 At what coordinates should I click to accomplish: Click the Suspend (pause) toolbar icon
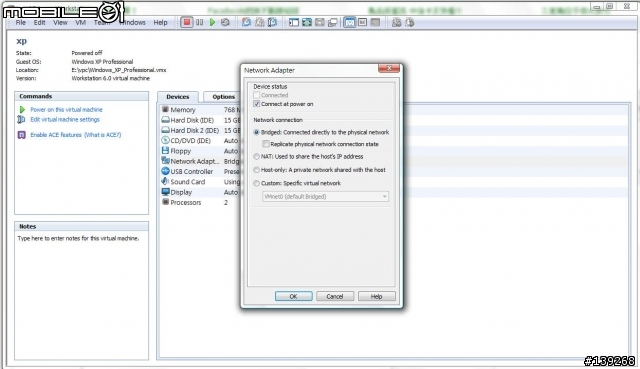[x=199, y=22]
